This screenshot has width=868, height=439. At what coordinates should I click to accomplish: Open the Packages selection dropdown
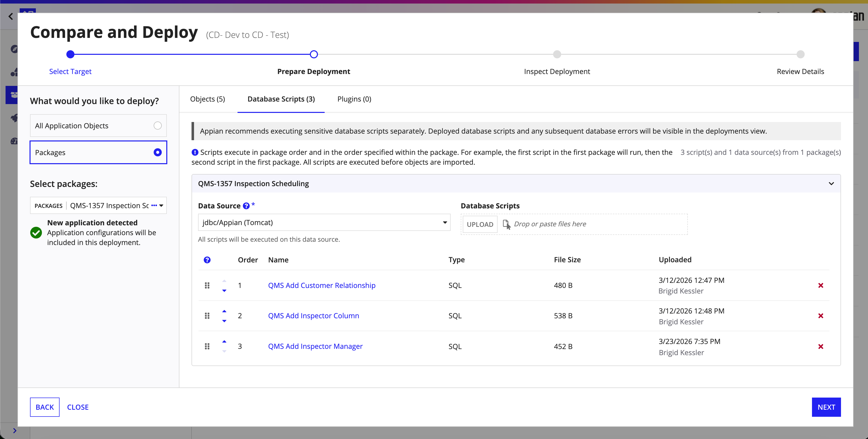point(98,206)
